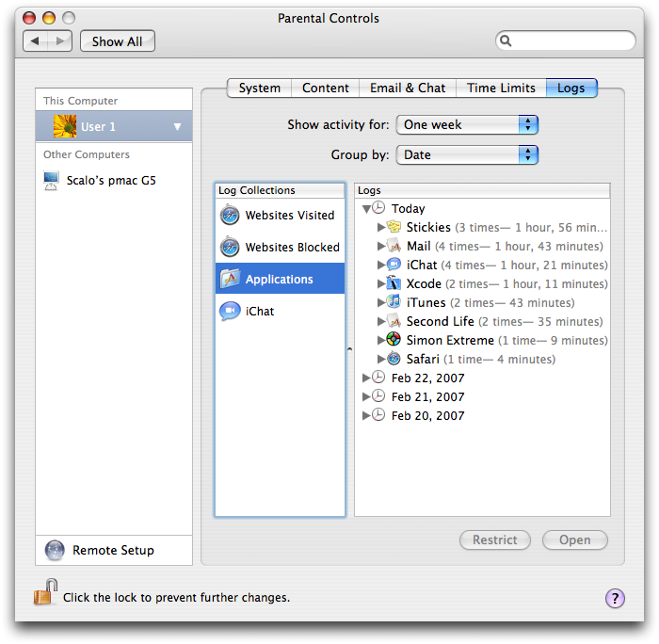
Task: Expand the Feb 22, 2007 group
Action: coord(366,378)
